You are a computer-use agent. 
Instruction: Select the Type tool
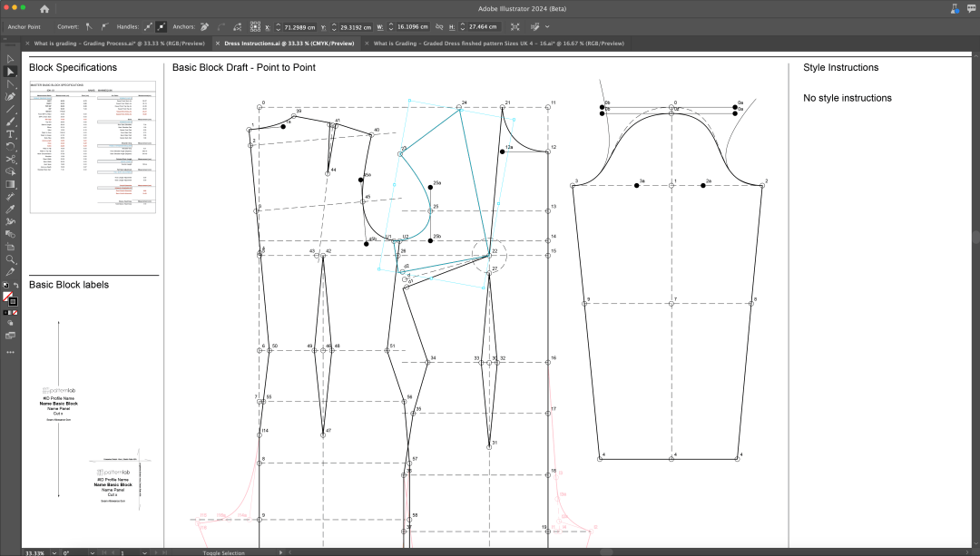10,133
